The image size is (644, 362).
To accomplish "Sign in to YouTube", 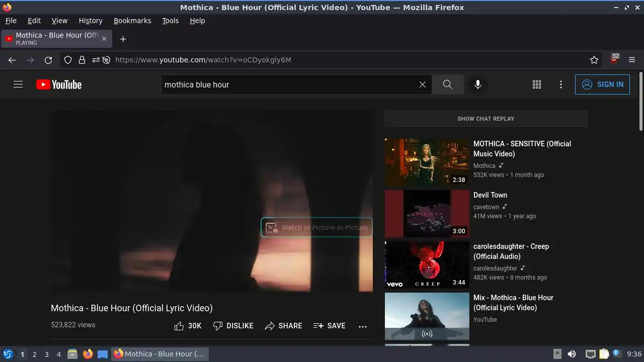I will [602, 84].
